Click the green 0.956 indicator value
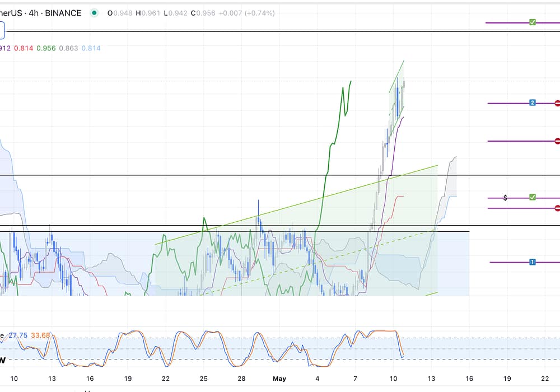 click(46, 49)
